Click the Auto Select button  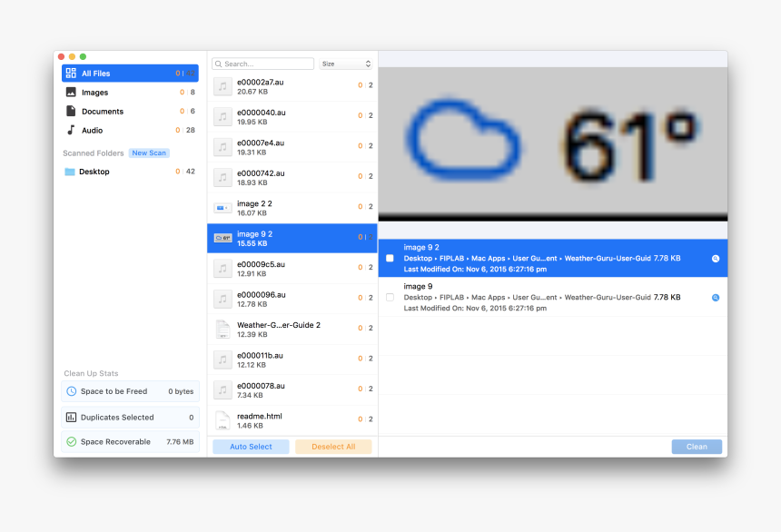[251, 447]
